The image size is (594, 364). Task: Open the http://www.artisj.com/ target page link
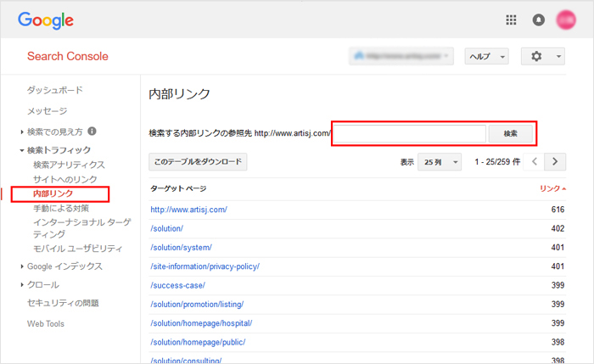pyautogui.click(x=188, y=210)
